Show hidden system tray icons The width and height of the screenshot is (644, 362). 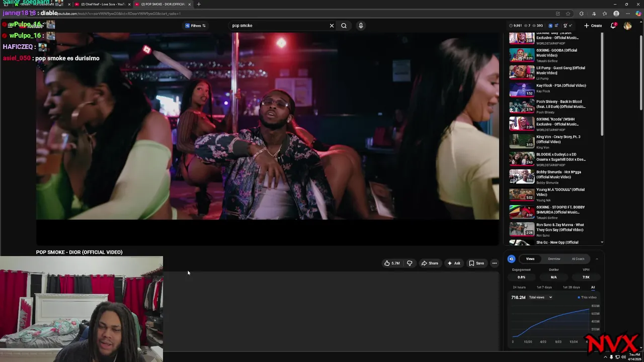click(x=605, y=357)
